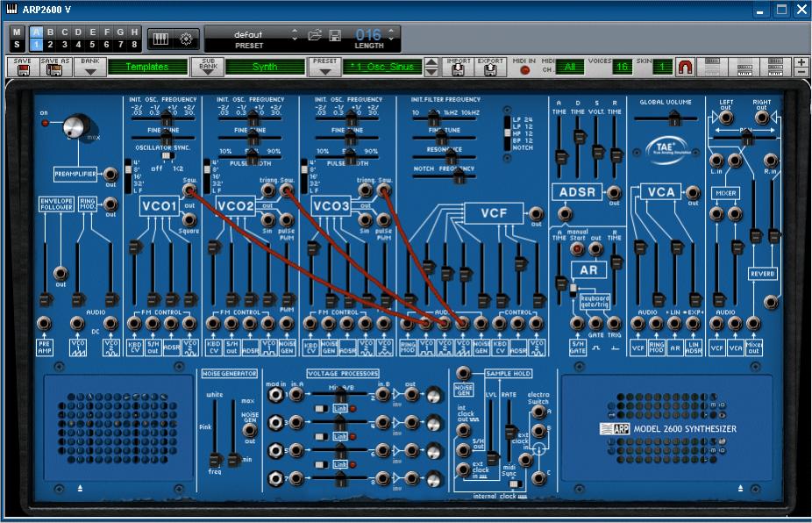The image size is (812, 523).
Task: Click the MIDI IN indicator LED
Action: (524, 70)
